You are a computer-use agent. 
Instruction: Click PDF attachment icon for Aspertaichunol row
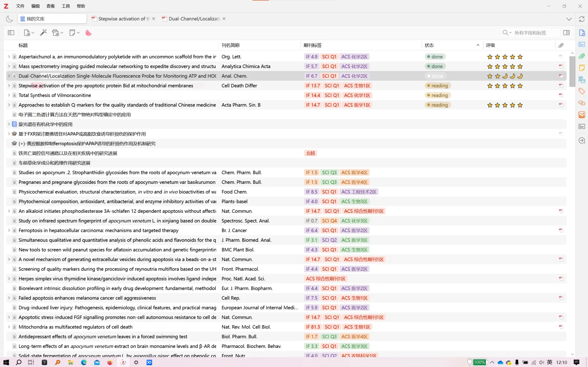(x=561, y=57)
